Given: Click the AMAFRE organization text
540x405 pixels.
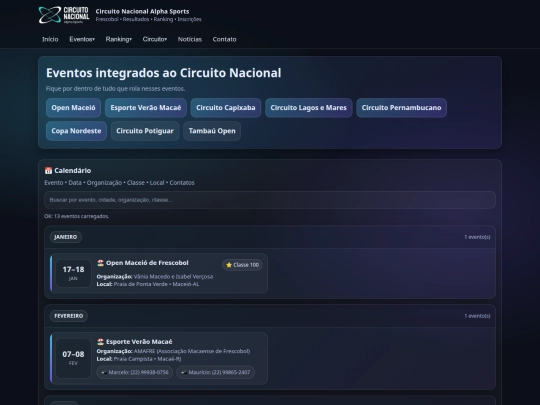Looking at the screenshot, I should tap(192, 351).
